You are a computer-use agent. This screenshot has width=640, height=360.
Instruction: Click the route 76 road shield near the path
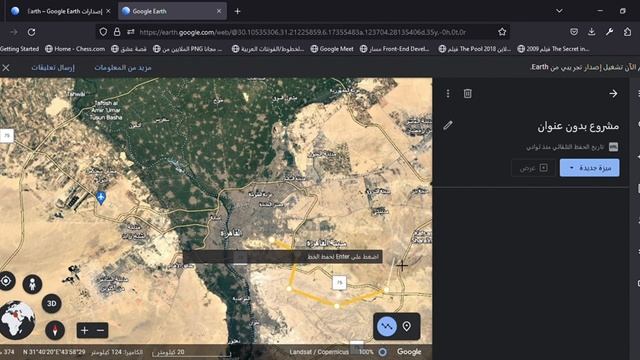(x=339, y=282)
